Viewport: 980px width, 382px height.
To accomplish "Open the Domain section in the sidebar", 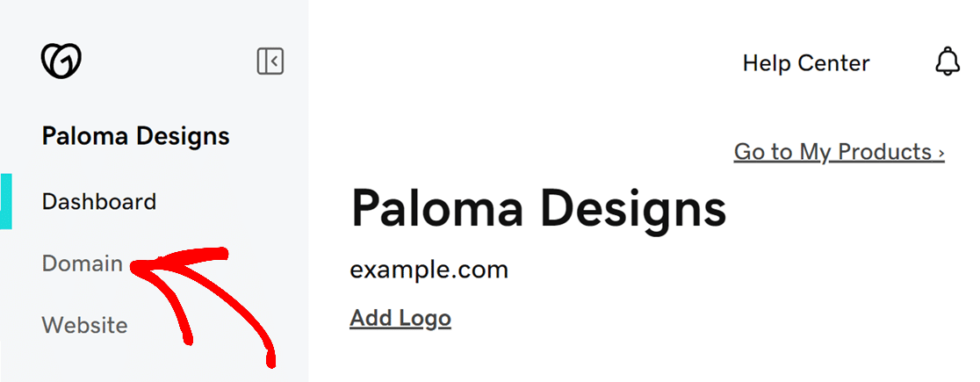I will (x=82, y=263).
